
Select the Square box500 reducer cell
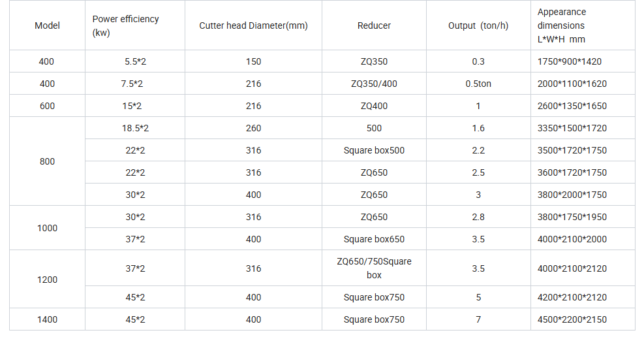pos(374,150)
